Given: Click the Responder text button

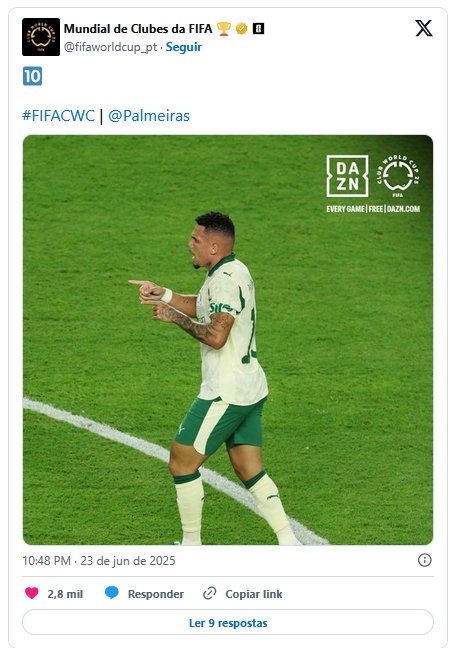Looking at the screenshot, I should 156,594.
